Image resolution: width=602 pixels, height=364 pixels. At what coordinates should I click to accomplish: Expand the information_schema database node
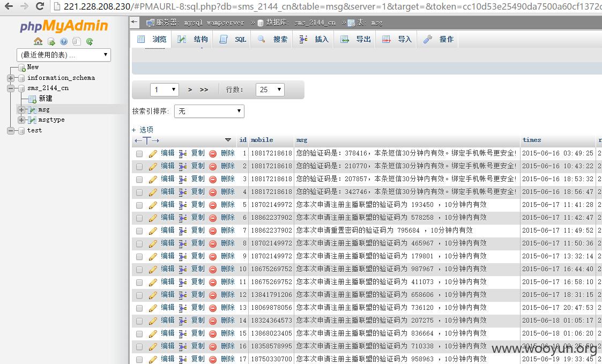click(10, 78)
